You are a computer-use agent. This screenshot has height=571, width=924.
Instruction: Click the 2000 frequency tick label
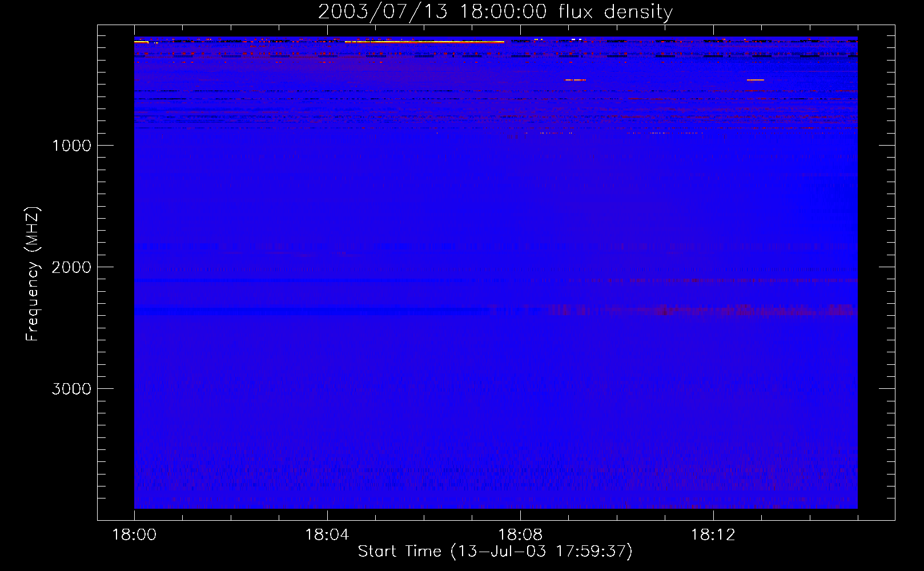click(x=71, y=267)
